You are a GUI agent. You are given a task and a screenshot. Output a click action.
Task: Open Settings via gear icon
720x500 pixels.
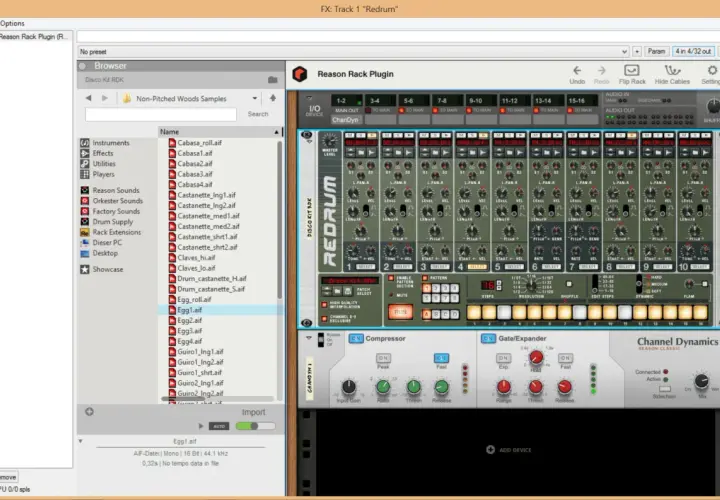[x=712, y=70]
